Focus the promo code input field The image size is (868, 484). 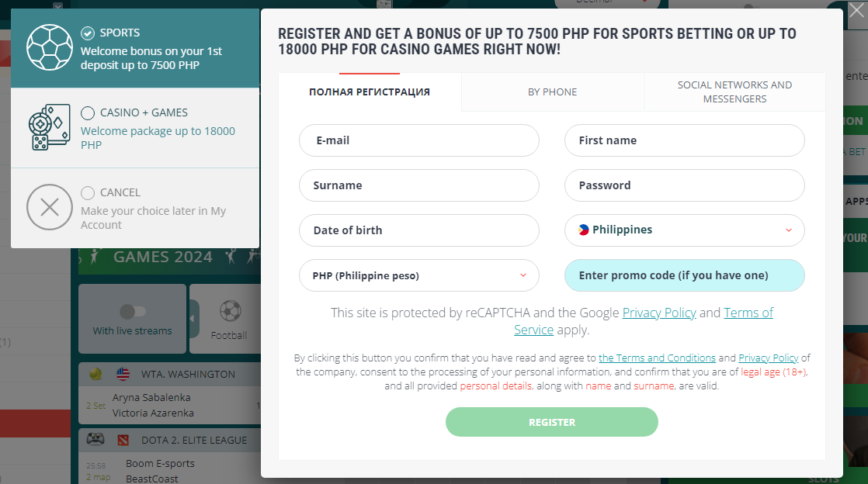(684, 275)
